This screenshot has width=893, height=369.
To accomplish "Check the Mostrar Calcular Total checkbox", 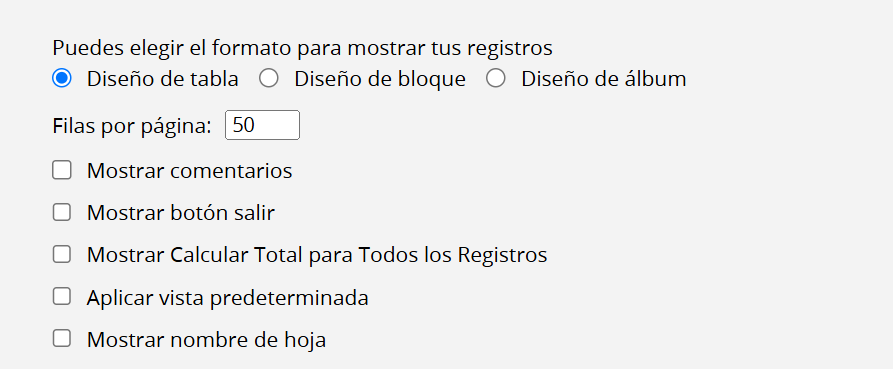I will click(x=62, y=255).
